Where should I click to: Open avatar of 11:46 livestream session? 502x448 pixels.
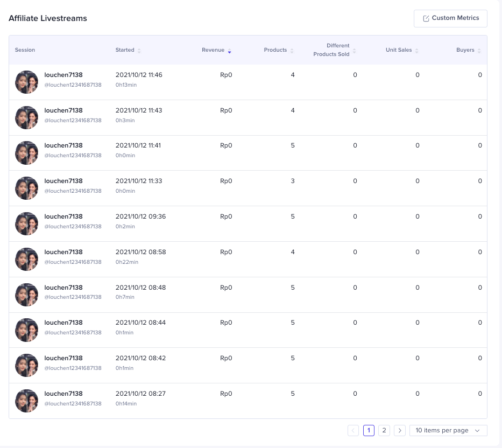26,82
